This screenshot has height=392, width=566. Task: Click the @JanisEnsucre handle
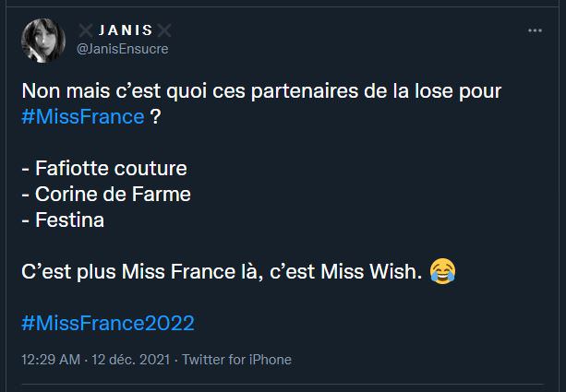(x=122, y=49)
